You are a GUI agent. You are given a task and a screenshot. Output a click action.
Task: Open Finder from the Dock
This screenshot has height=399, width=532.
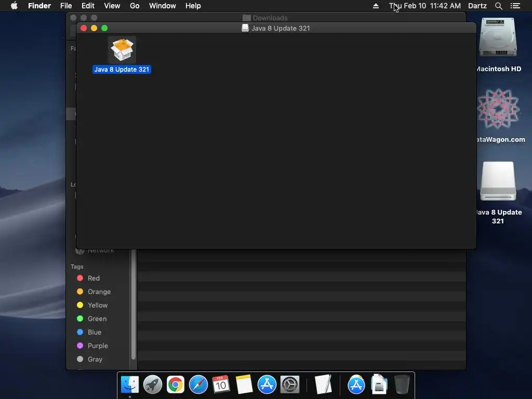pos(130,384)
